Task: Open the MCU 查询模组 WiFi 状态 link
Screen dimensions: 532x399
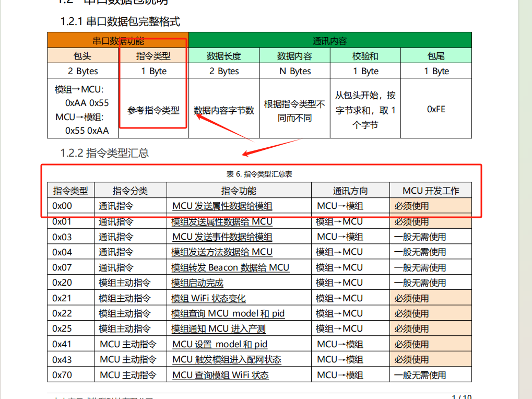Action: pyautogui.click(x=220, y=375)
